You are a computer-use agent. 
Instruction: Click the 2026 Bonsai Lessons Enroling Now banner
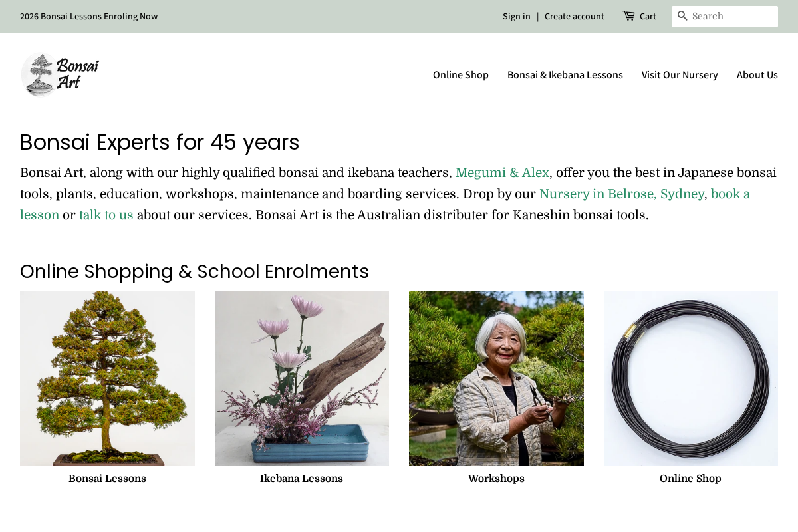pyautogui.click(x=88, y=15)
